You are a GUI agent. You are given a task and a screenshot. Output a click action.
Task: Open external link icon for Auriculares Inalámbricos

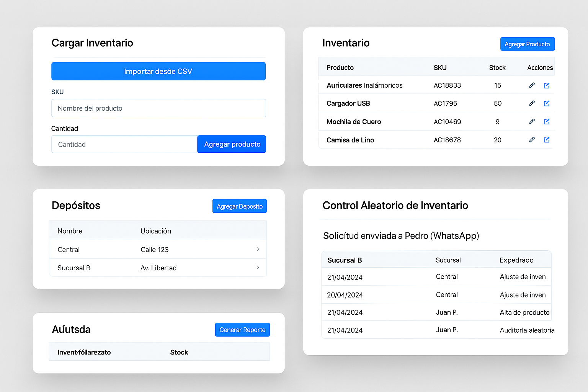pos(547,85)
